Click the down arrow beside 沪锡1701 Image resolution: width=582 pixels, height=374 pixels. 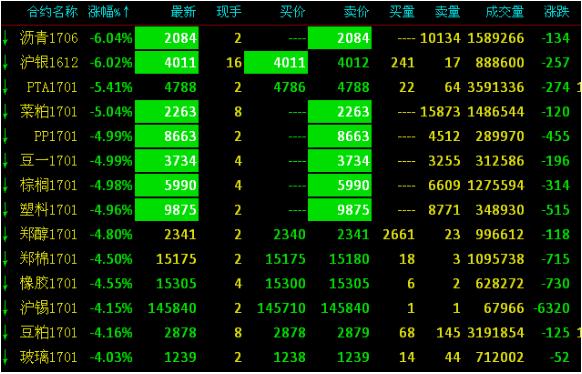(x=5, y=308)
